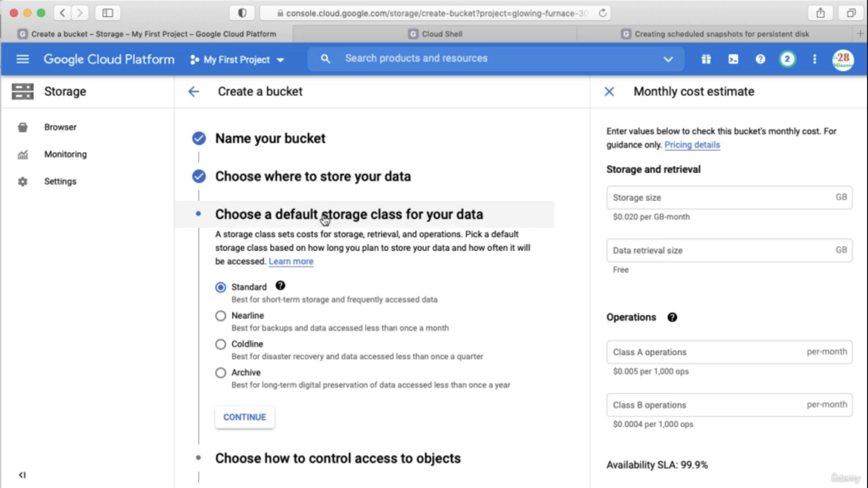The image size is (868, 488).
Task: Select the Standard storage class
Action: coord(221,287)
